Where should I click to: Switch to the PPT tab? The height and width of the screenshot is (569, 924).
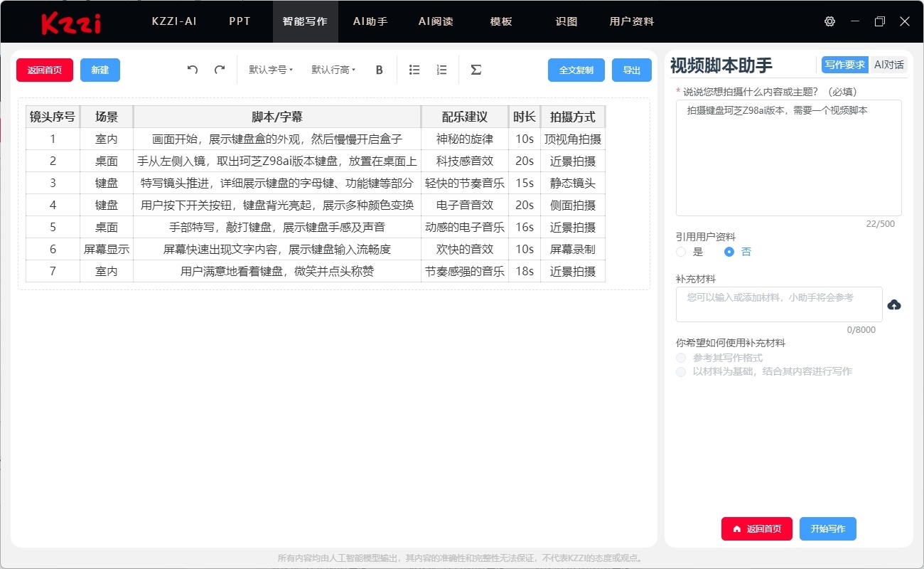[240, 21]
